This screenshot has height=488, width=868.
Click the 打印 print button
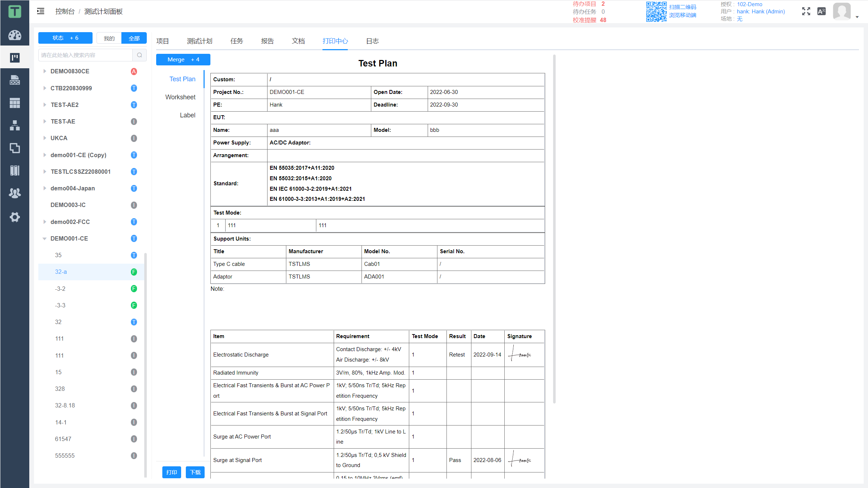(172, 472)
